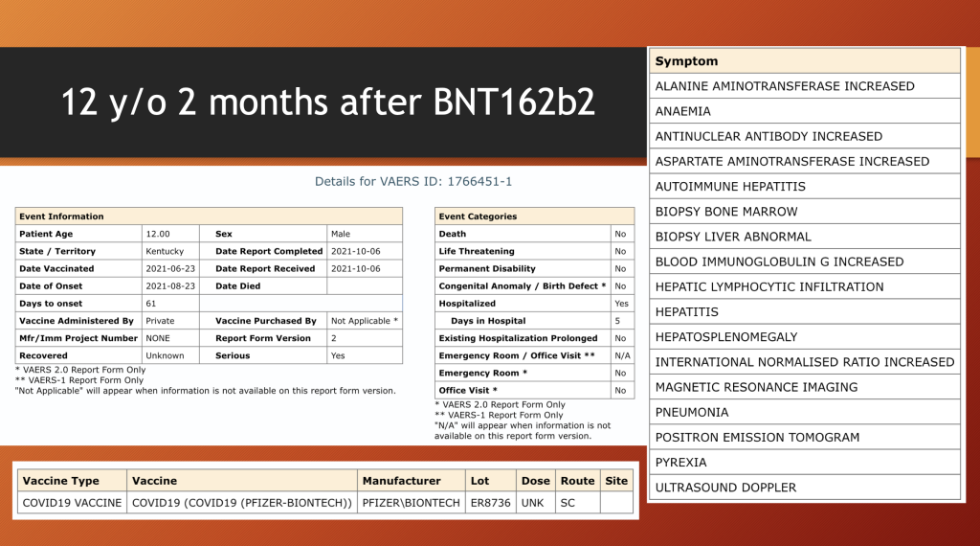Click the 'Days in Hospital' value '5'
Viewport: 980px width, 546px height.
pyautogui.click(x=618, y=321)
